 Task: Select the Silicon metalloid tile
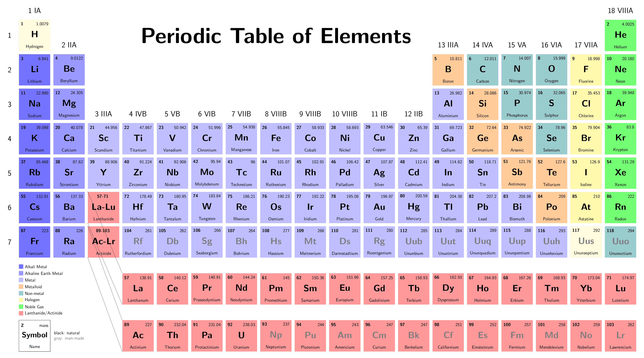click(x=482, y=104)
